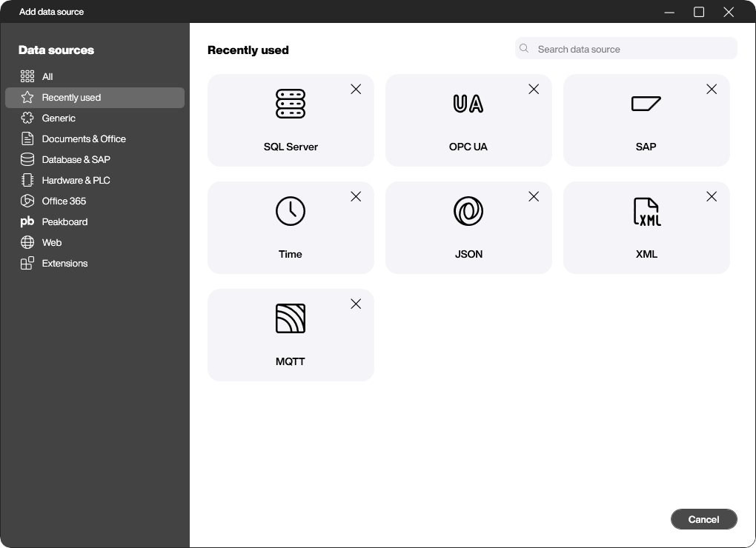The width and height of the screenshot is (756, 548).
Task: Close the Add data source dialog
Action: coord(729,12)
